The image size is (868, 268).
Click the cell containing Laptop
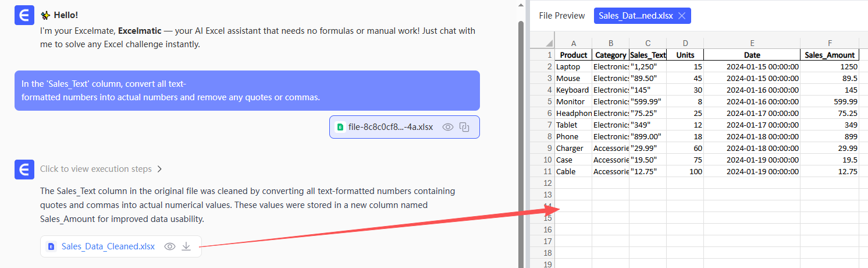(573, 66)
